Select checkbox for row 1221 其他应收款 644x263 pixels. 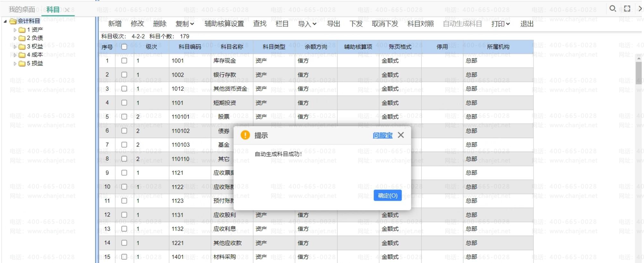click(124, 243)
